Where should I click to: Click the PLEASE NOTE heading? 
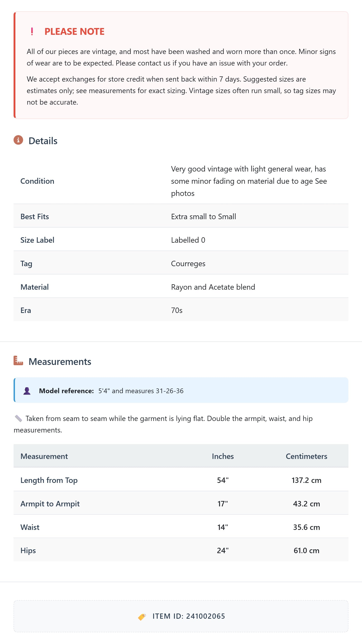(74, 31)
